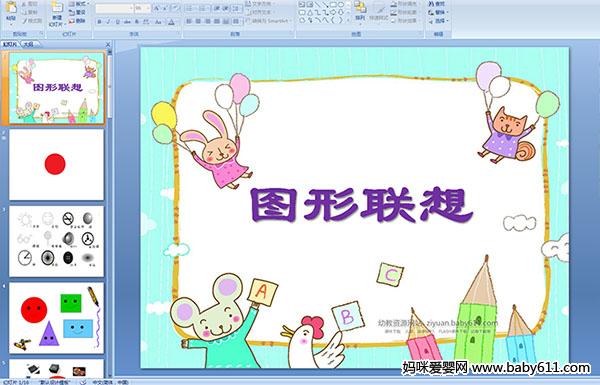
Task: Open the slide Layout dropdown
Action: [78, 4]
